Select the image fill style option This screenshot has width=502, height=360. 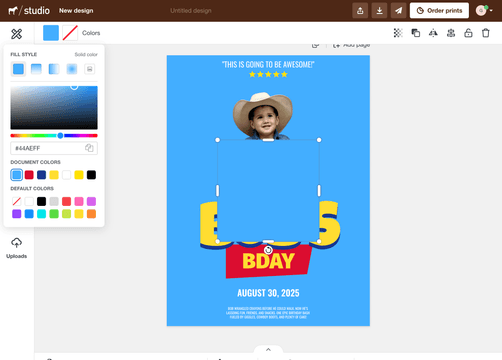pyautogui.click(x=89, y=69)
